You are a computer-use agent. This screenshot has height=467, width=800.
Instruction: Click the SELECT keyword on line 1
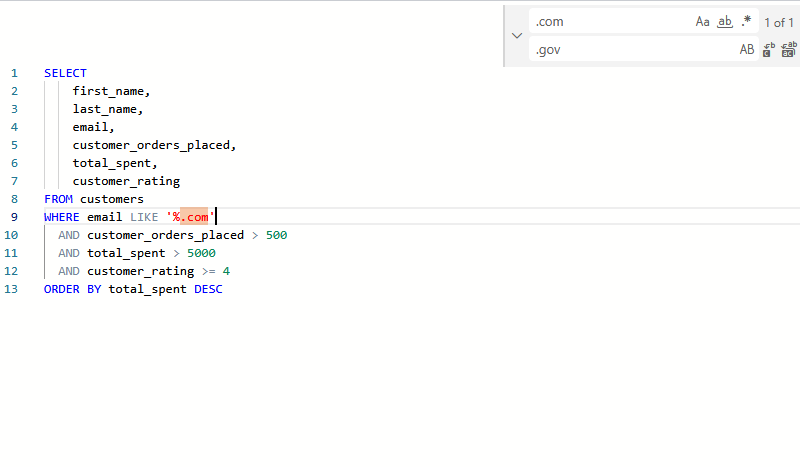click(x=65, y=73)
